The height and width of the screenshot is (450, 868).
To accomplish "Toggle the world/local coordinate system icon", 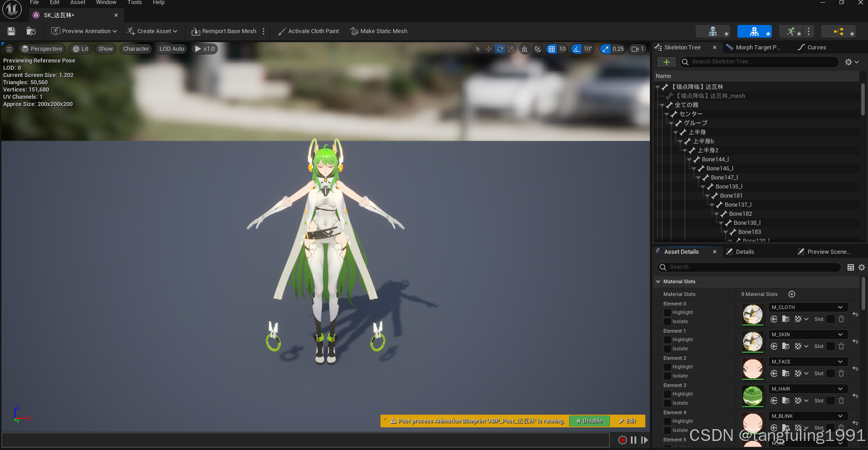I will click(x=524, y=49).
